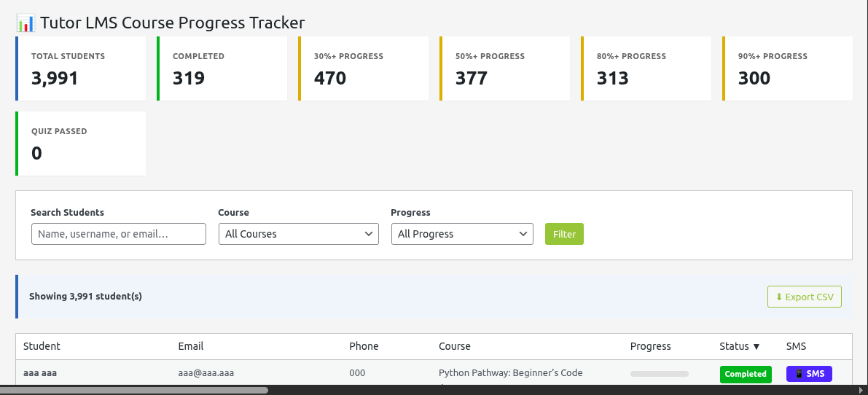Send SMS to student aaa aaa

[x=809, y=374]
